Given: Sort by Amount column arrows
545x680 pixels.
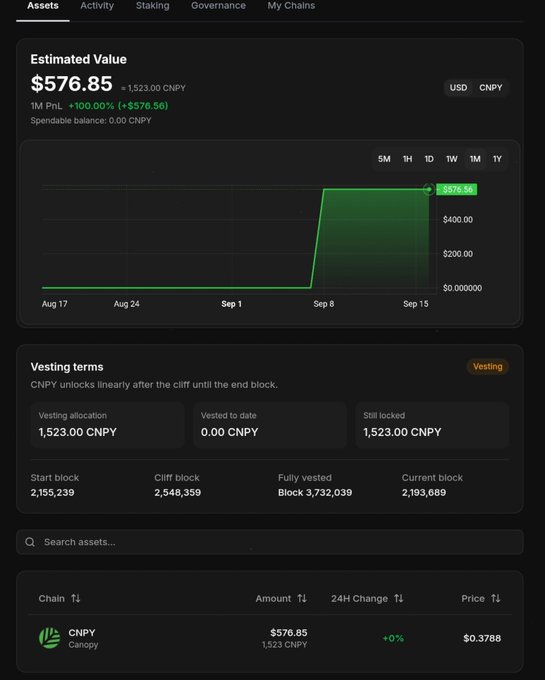Looking at the screenshot, I should (302, 598).
